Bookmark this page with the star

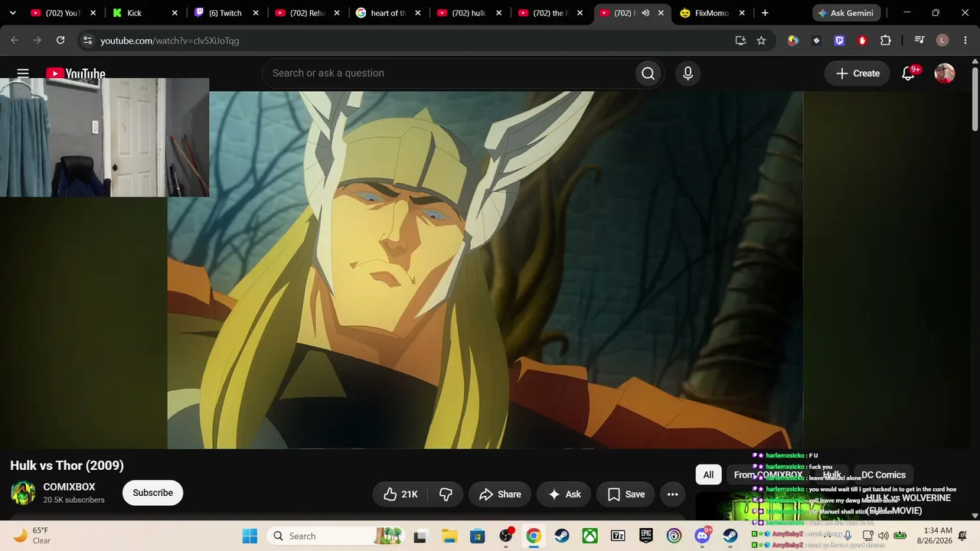point(761,41)
